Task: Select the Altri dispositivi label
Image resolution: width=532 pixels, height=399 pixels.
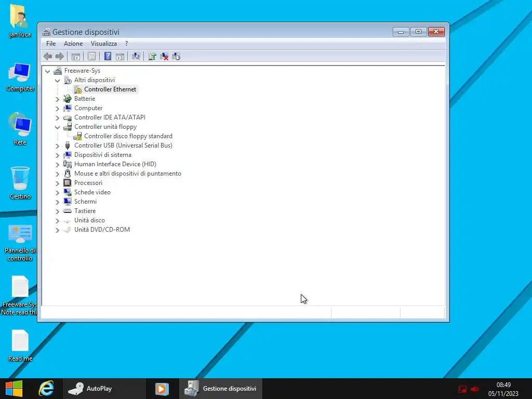Action: [95, 80]
